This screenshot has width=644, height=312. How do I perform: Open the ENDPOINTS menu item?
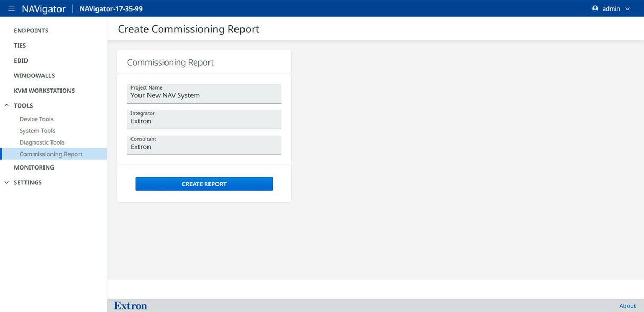[31, 31]
